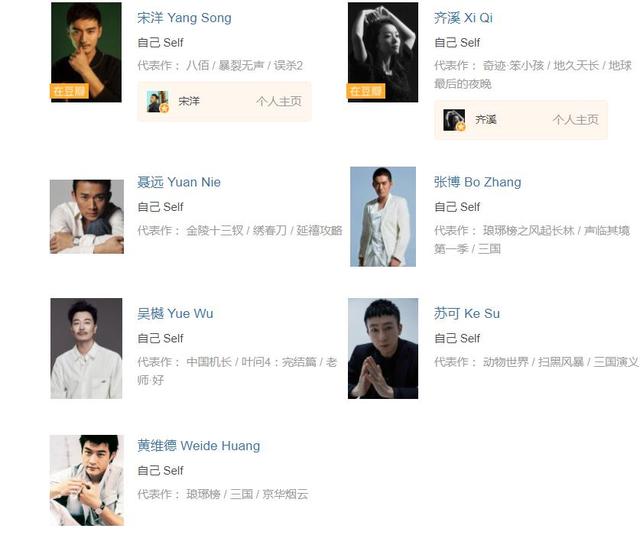Click Yang Song's portrait photo

pyautogui.click(x=86, y=52)
